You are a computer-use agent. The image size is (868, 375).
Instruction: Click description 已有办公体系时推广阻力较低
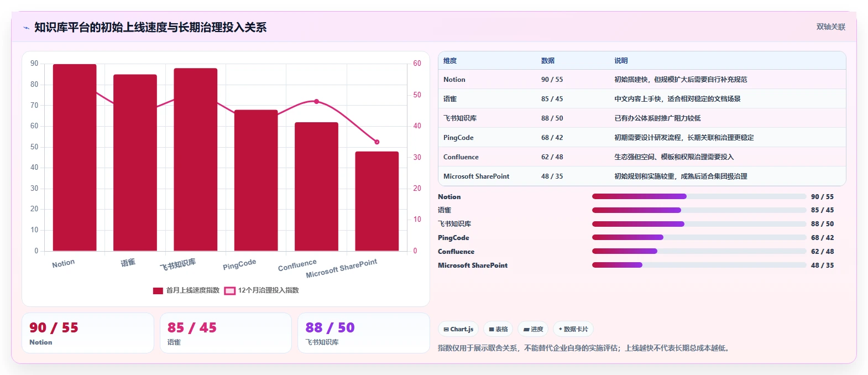657,118
